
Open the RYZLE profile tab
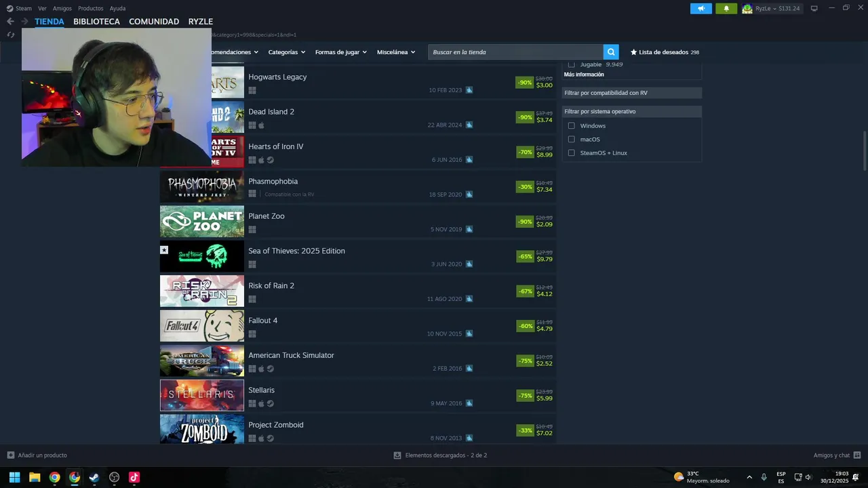pos(201,22)
